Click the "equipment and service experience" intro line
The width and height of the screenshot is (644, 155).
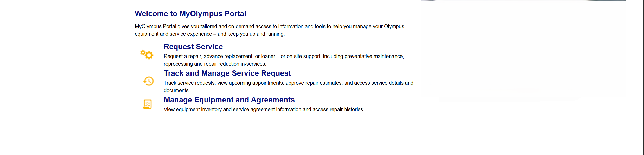pos(209,34)
